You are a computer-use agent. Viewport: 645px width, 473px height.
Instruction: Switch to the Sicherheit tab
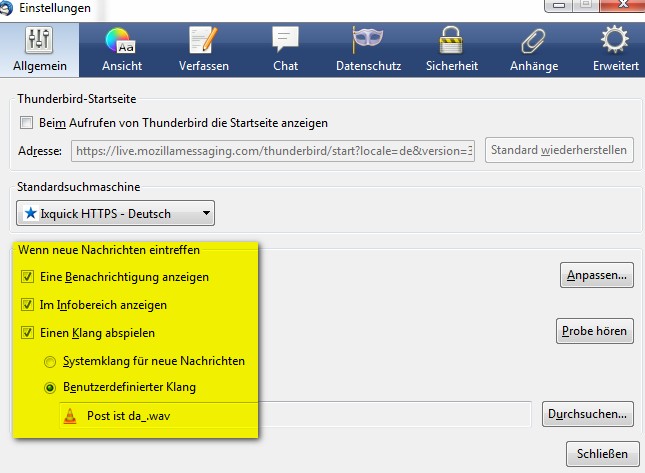click(452, 50)
